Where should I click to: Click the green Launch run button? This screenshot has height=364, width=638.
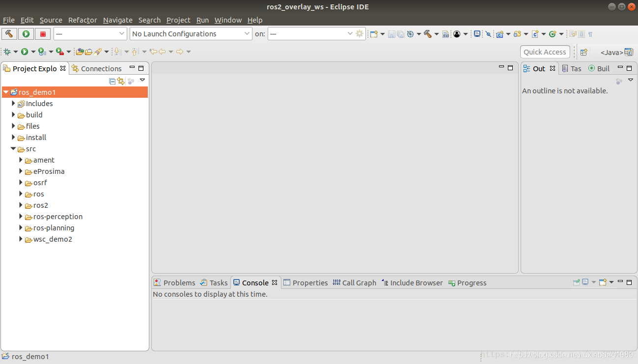pyautogui.click(x=26, y=33)
